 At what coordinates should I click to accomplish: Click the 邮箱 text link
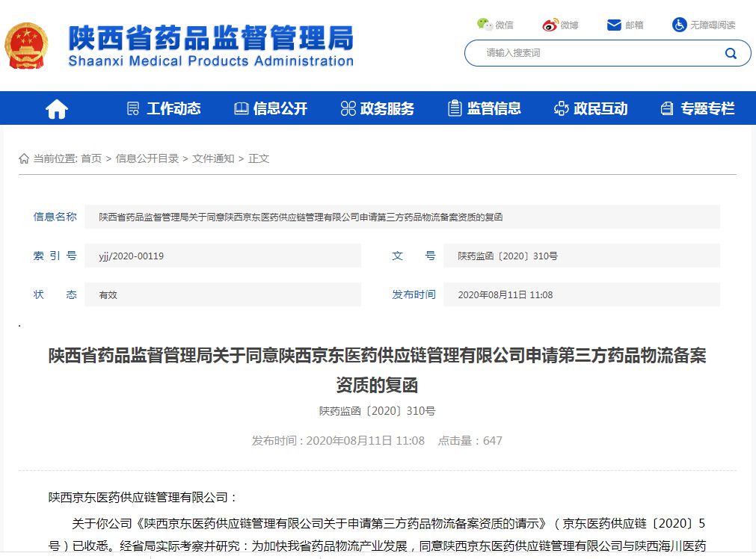click(634, 25)
